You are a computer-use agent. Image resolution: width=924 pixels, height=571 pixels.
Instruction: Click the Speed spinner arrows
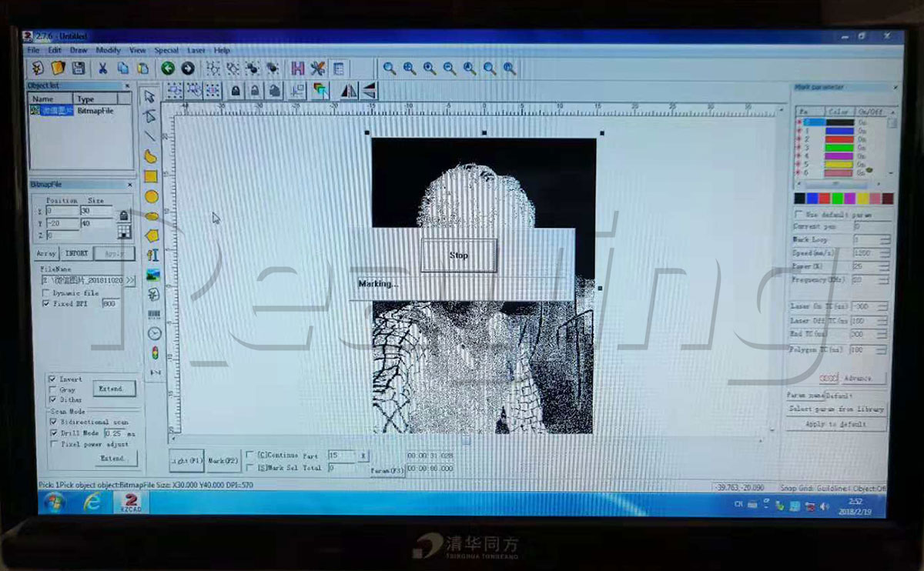tap(884, 253)
